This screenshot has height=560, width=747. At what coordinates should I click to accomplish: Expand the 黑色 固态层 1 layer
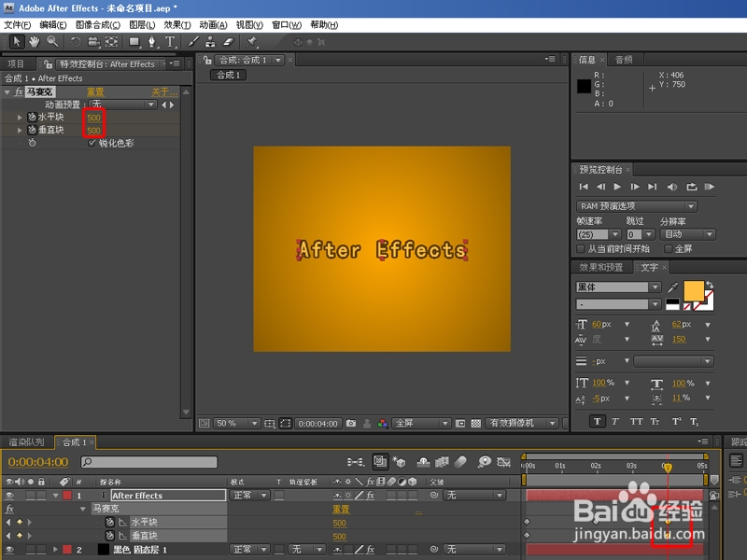point(55,549)
